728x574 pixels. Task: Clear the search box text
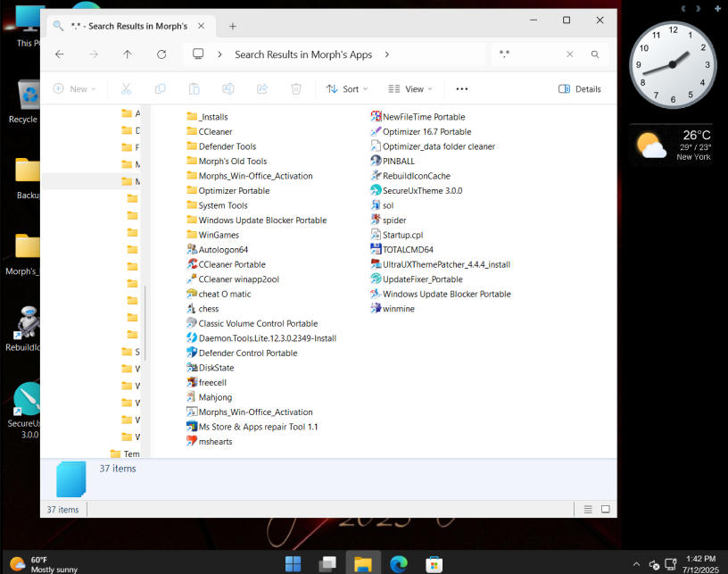570,54
